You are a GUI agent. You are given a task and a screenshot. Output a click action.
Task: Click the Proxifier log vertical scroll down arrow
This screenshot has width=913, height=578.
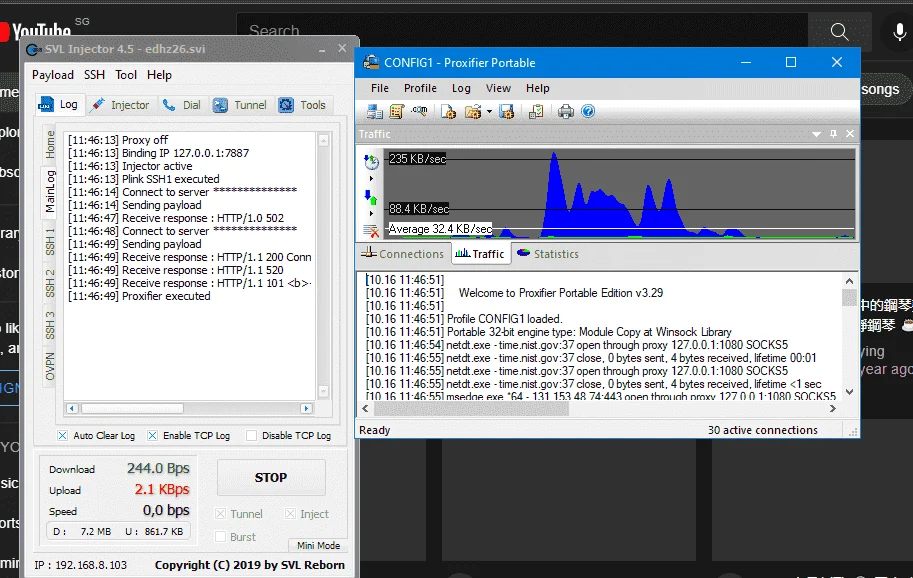850,392
